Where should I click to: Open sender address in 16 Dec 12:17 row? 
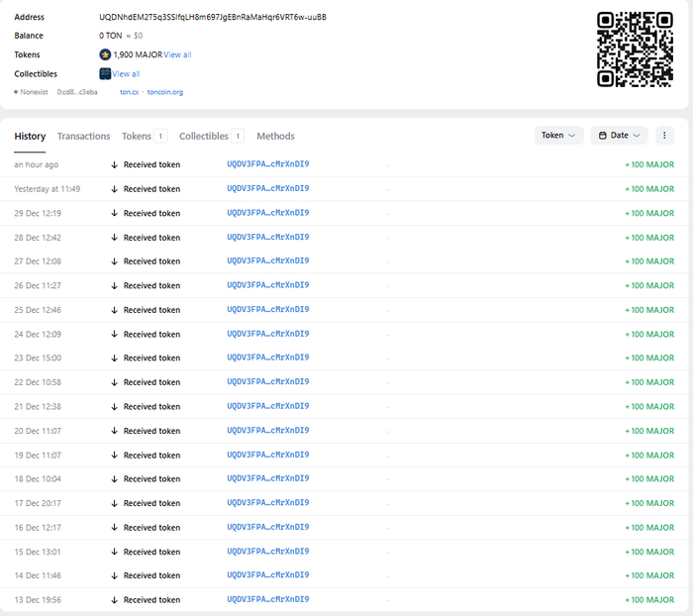[x=268, y=527]
